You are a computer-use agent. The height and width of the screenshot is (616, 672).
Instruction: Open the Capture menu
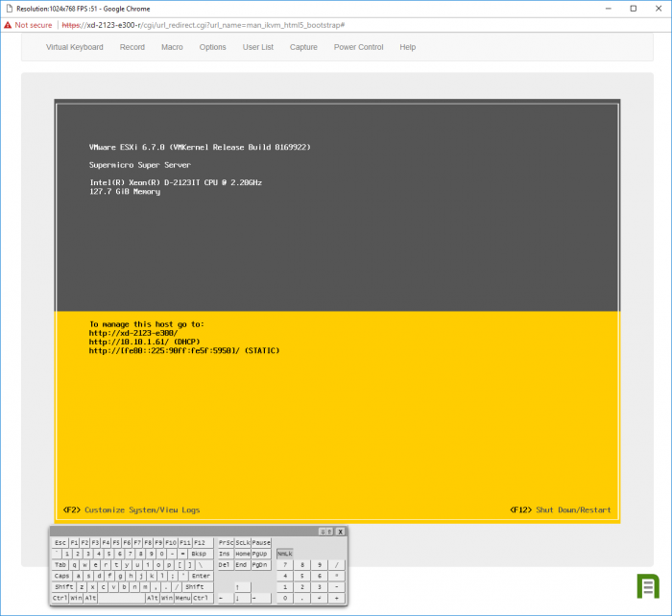click(303, 47)
